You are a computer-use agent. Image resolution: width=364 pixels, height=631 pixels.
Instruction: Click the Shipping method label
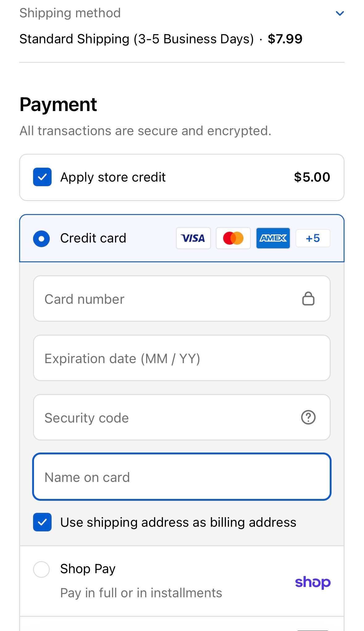pos(70,13)
